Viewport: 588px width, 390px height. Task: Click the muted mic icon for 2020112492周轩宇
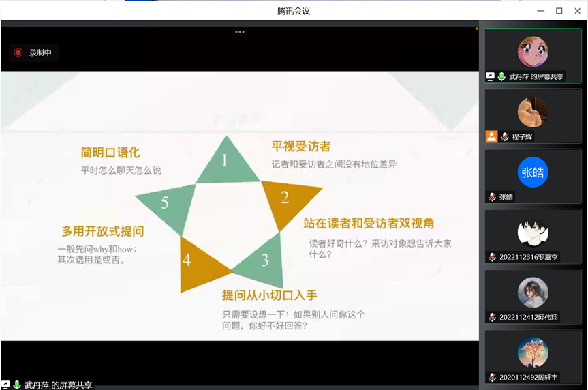(x=492, y=377)
